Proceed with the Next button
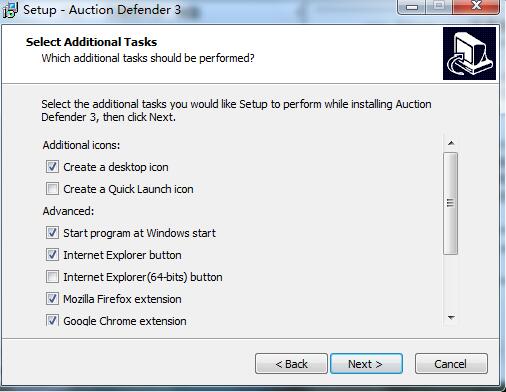 pyautogui.click(x=366, y=364)
